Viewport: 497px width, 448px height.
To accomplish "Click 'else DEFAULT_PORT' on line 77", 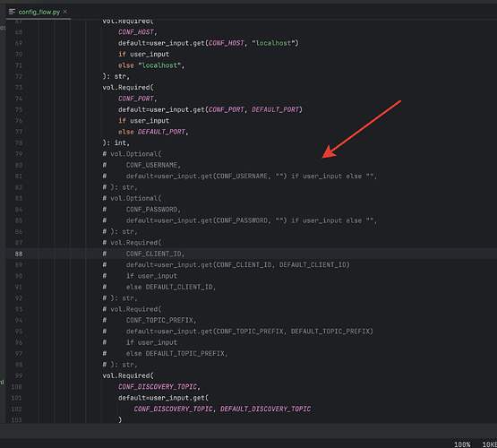I will (x=152, y=132).
